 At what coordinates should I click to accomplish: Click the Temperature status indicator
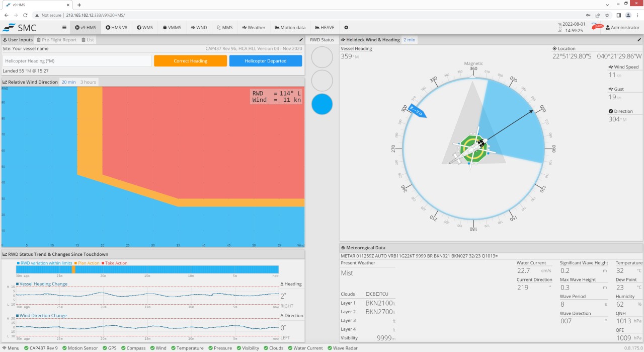pyautogui.click(x=187, y=348)
